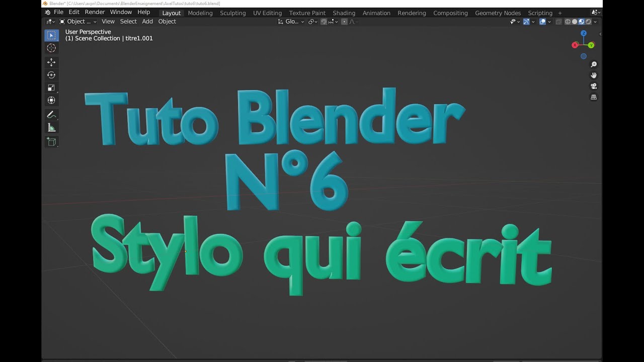The height and width of the screenshot is (362, 644).
Task: Click the blue Z axis on gizmo
Action: 584,33
